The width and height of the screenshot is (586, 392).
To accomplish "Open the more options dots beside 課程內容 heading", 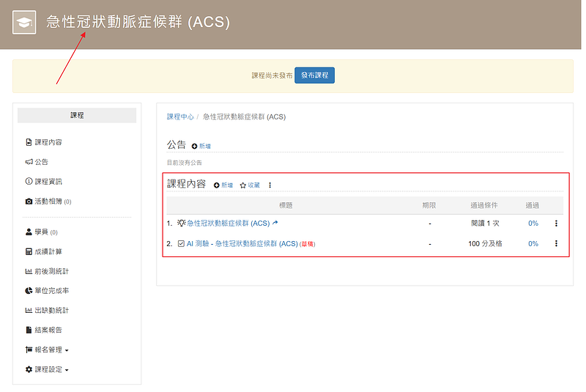I will click(x=270, y=185).
